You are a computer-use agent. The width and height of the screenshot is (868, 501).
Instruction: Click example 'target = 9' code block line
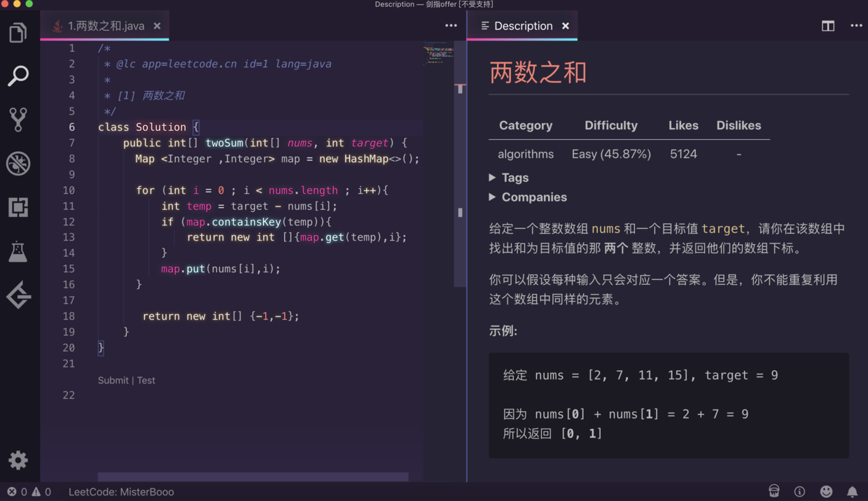640,375
